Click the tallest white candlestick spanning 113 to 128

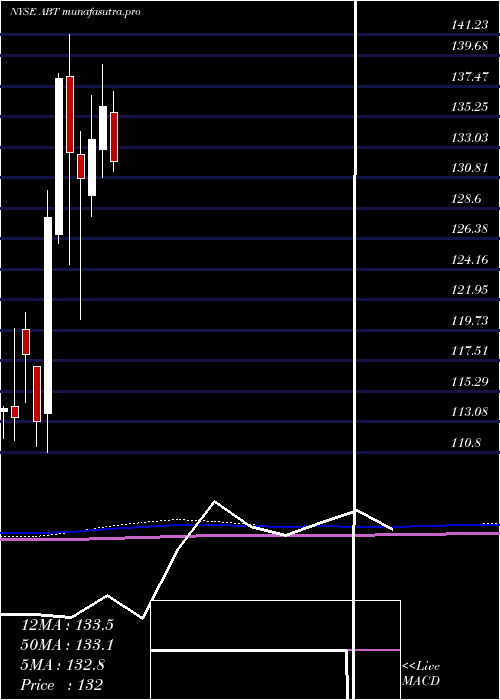point(47,315)
